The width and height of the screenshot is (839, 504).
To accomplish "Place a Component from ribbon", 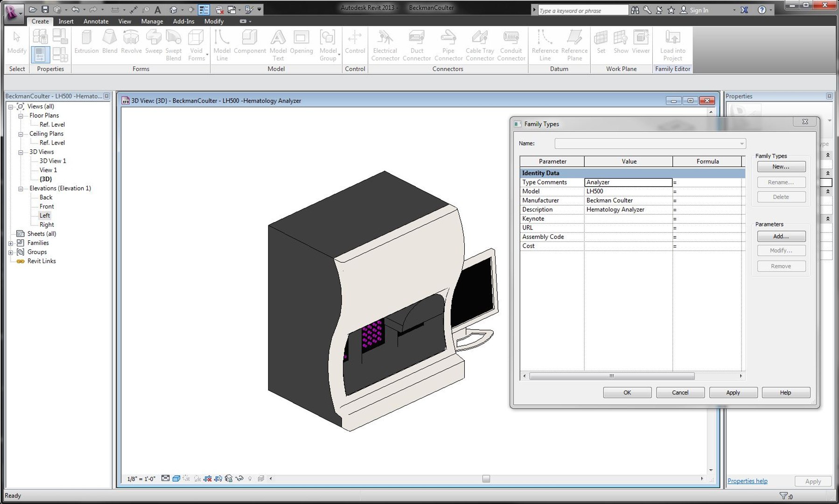I will point(250,42).
